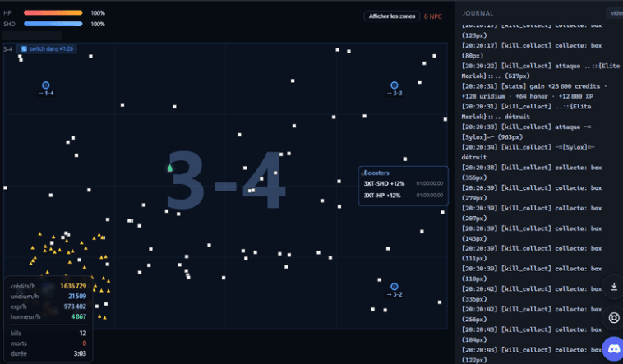Image resolution: width=623 pixels, height=364 pixels.
Task: Click the large 3-4 map name
Action: (226, 180)
